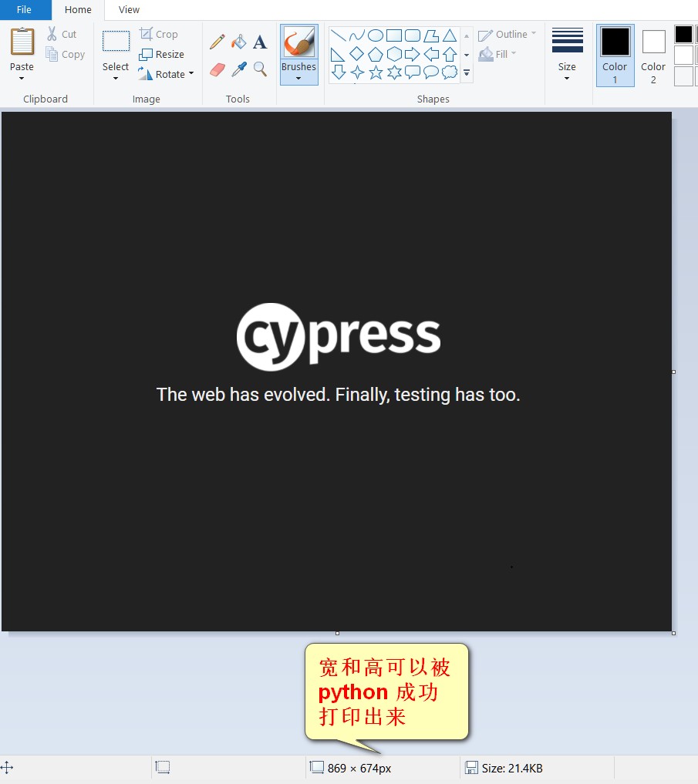This screenshot has height=784, width=698.
Task: Click the Paste clipboard icon
Action: [22, 42]
